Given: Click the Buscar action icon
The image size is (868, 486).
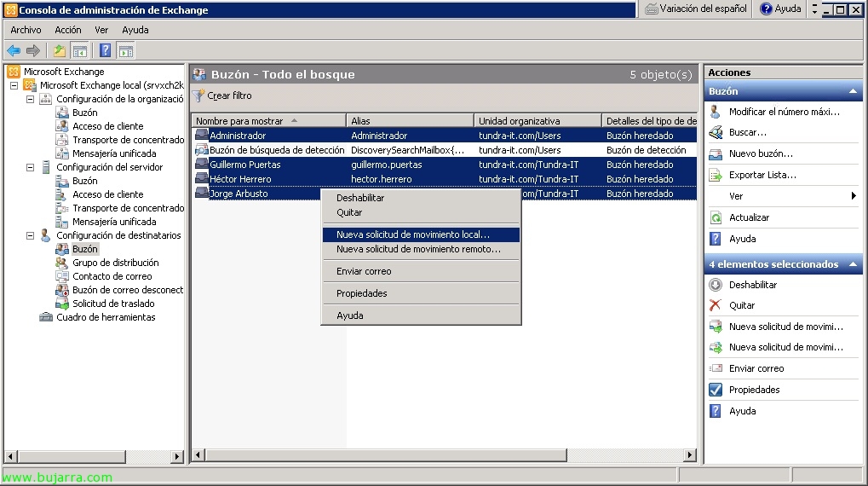Looking at the screenshot, I should pyautogui.click(x=716, y=132).
